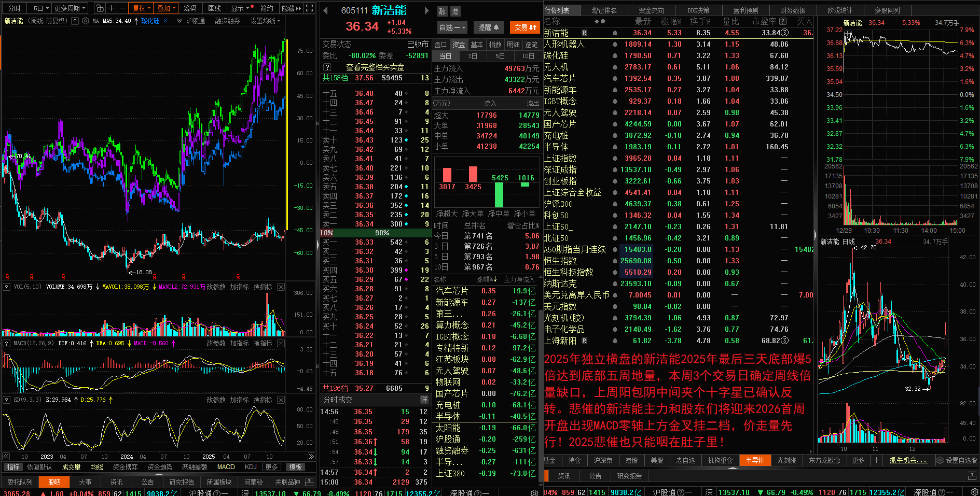Select 人形机器人 row in list
Image resolution: width=980 pixels, height=496 pixels.
pos(678,44)
